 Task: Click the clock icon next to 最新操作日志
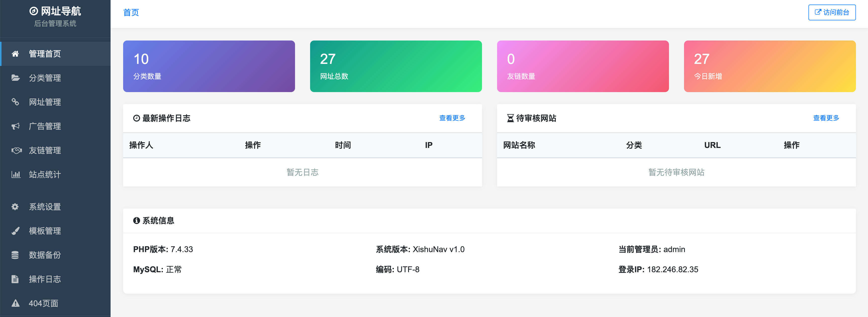pos(136,118)
